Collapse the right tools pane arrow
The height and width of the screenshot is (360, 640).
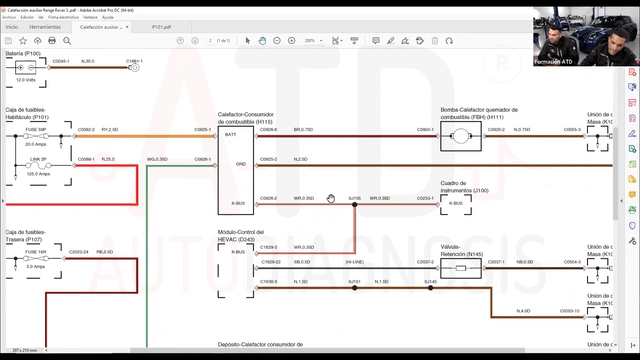[x=621, y=200]
